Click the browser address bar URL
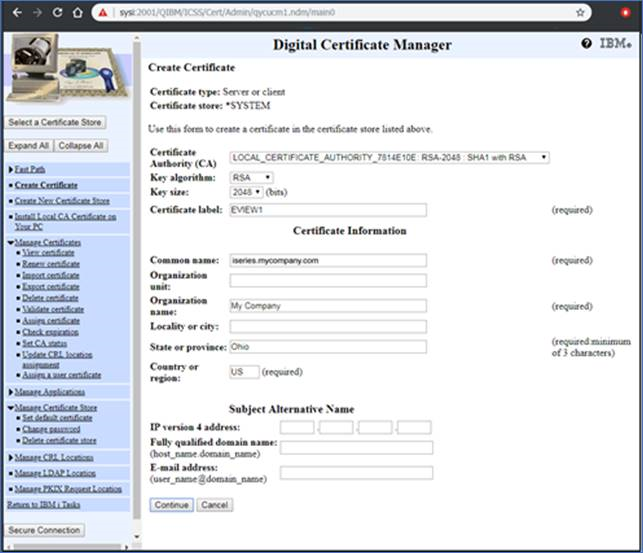Image resolution: width=643 pixels, height=553 pixels. (x=227, y=13)
